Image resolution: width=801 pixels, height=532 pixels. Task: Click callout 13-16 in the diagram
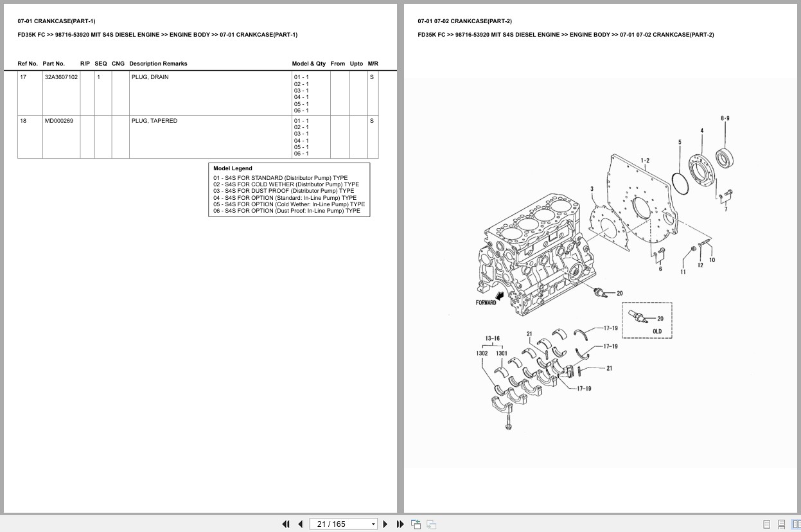pyautogui.click(x=493, y=339)
